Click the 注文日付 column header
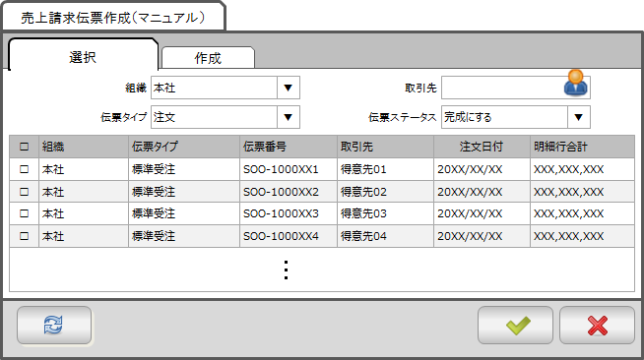 pos(482,147)
